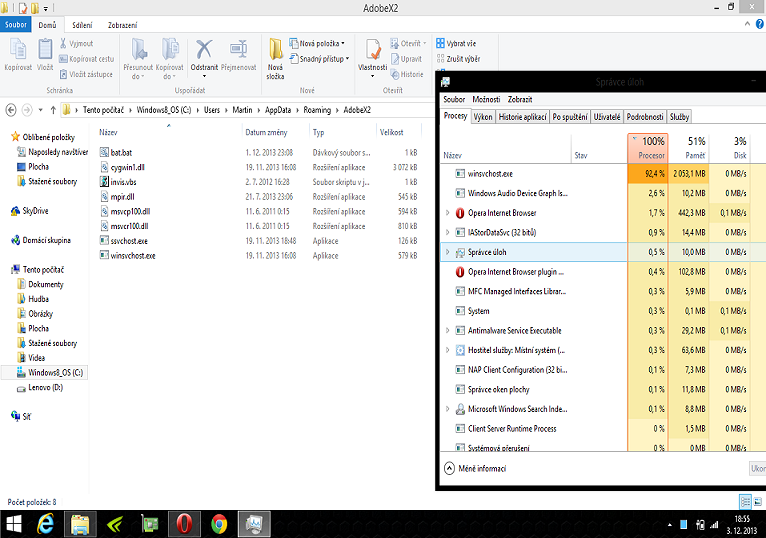Click Vybrat vše select all

[x=456, y=43]
